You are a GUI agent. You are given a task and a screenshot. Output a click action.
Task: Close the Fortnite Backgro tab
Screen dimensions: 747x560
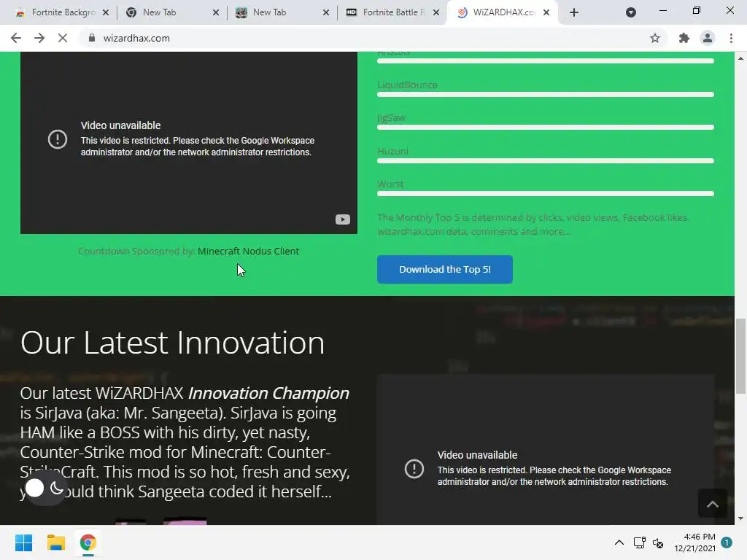click(x=106, y=12)
